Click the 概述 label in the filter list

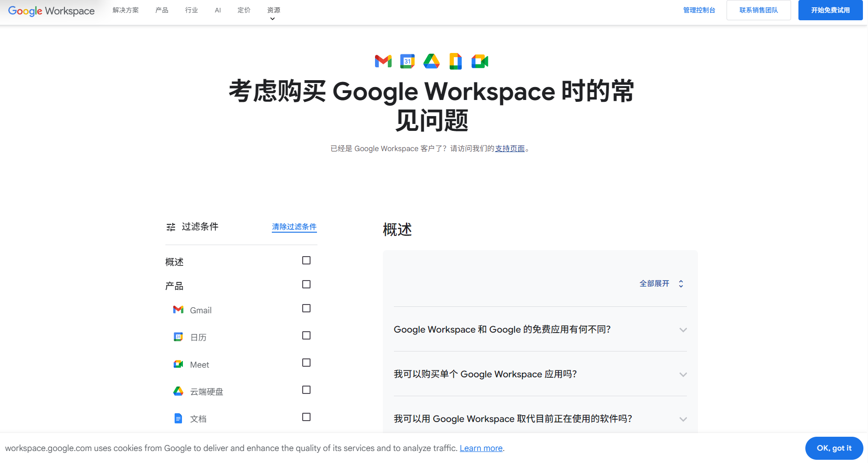175,262
